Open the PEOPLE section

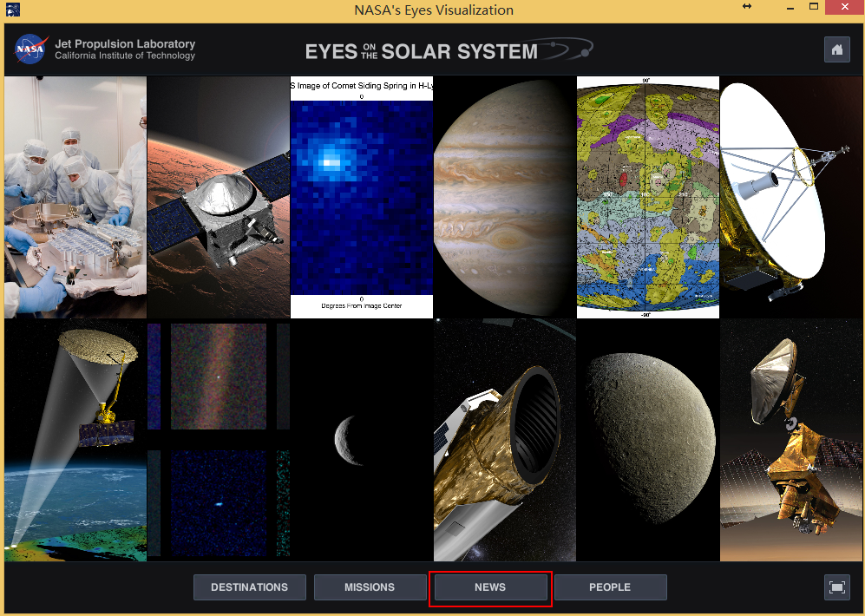pyautogui.click(x=610, y=587)
